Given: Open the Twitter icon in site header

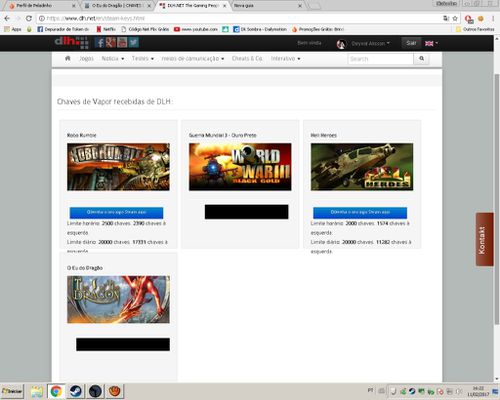Looking at the screenshot, I should pos(133,42).
